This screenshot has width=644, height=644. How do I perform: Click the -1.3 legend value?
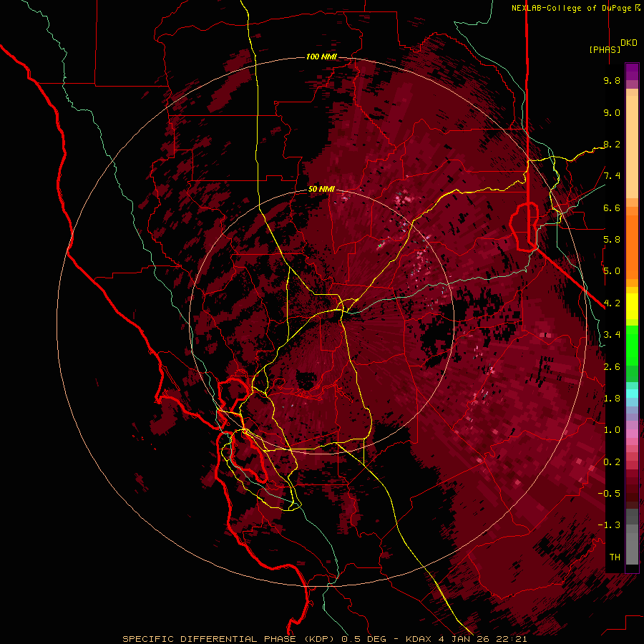[609, 526]
